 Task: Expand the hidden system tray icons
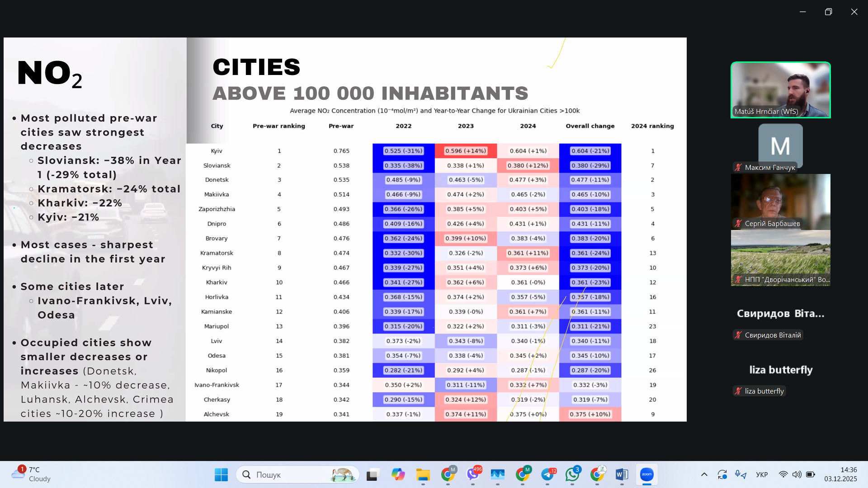point(704,474)
